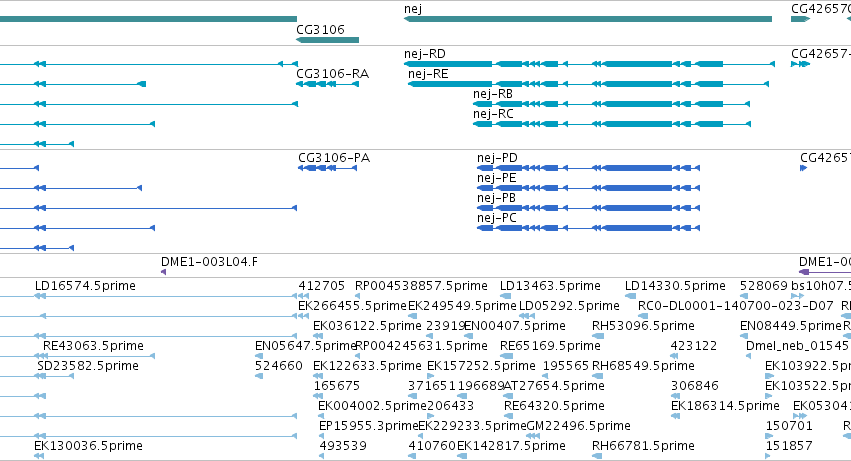This screenshot has width=851, height=461.
Task: Click the 206433 feature label
Action: click(x=450, y=406)
